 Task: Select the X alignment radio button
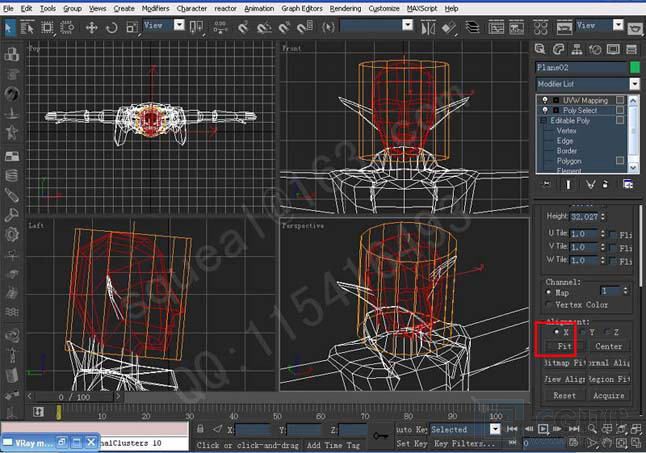(x=557, y=332)
